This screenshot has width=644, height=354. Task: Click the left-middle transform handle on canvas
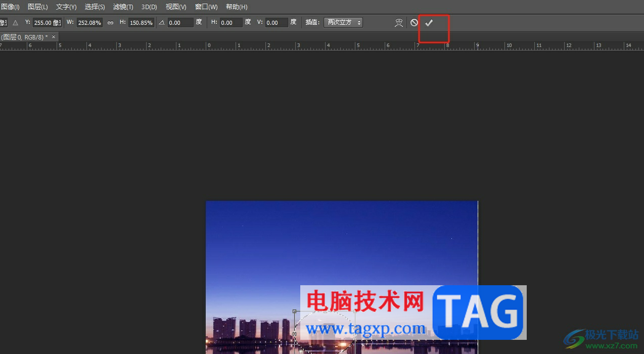pos(295,334)
